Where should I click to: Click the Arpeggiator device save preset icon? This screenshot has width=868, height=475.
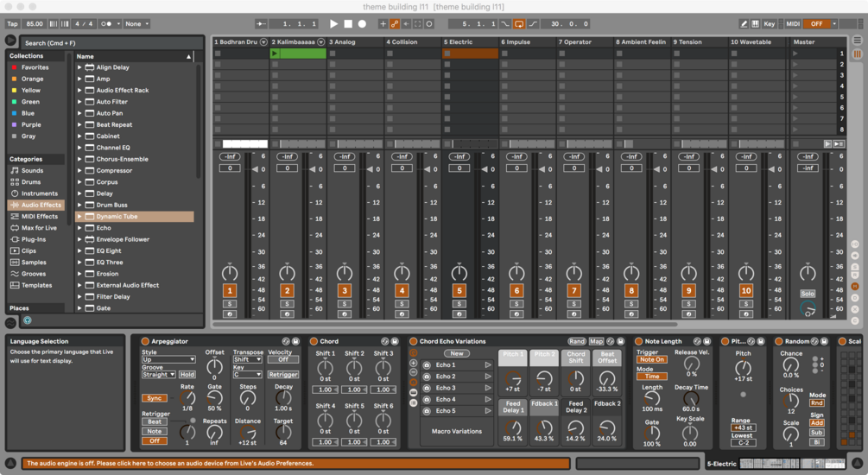pyautogui.click(x=295, y=342)
